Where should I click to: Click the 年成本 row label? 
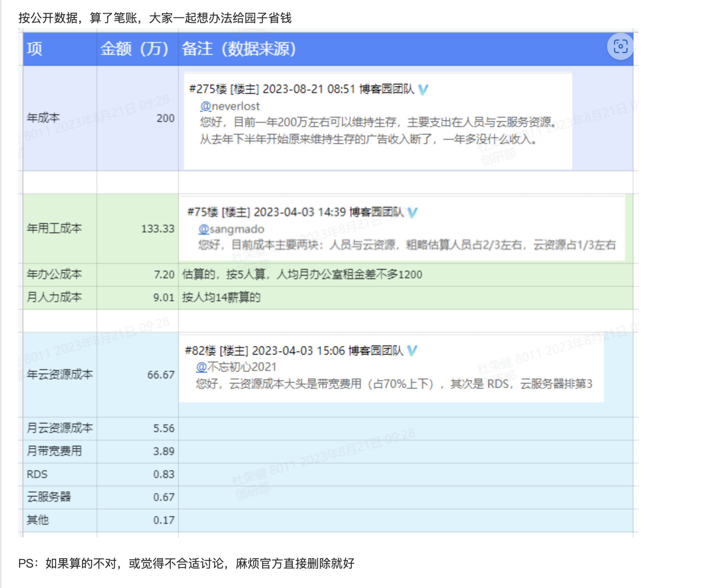(43, 118)
